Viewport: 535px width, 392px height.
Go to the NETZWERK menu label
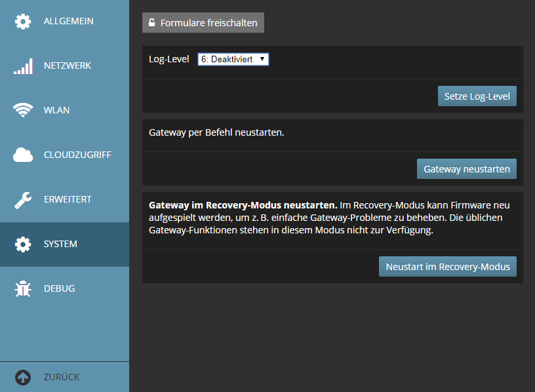[x=67, y=66]
